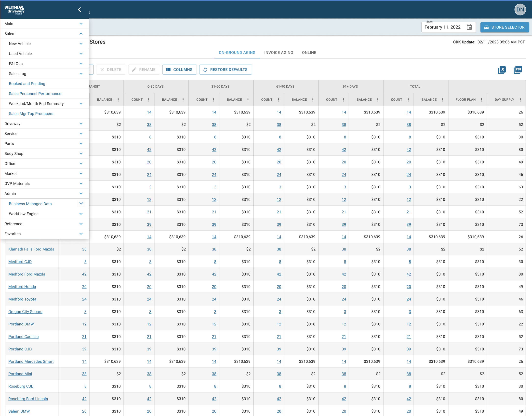Screen dimensions: 532x416
Task: Open the Medford Toyota store link
Action: (22, 299)
